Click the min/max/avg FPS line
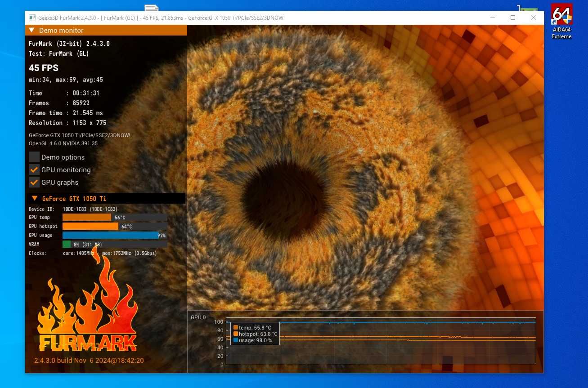Viewport: 588px width, 388px height. [x=66, y=80]
